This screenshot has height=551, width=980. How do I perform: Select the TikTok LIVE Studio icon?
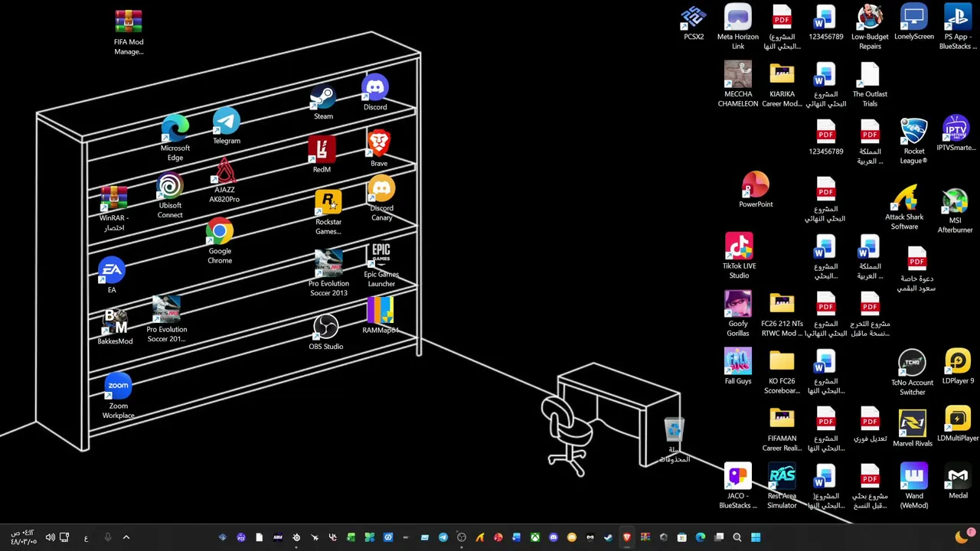(739, 256)
